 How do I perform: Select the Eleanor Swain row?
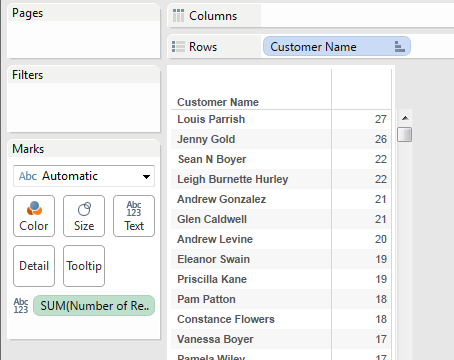pyautogui.click(x=281, y=259)
